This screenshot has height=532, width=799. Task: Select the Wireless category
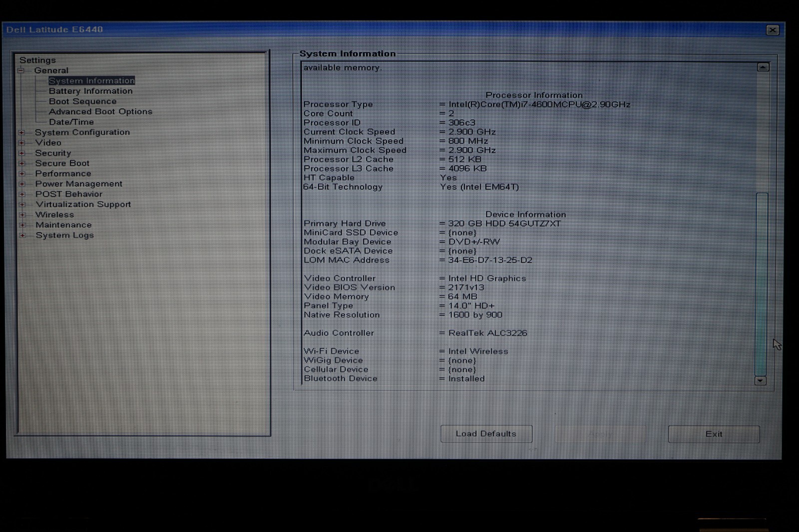[x=55, y=215]
